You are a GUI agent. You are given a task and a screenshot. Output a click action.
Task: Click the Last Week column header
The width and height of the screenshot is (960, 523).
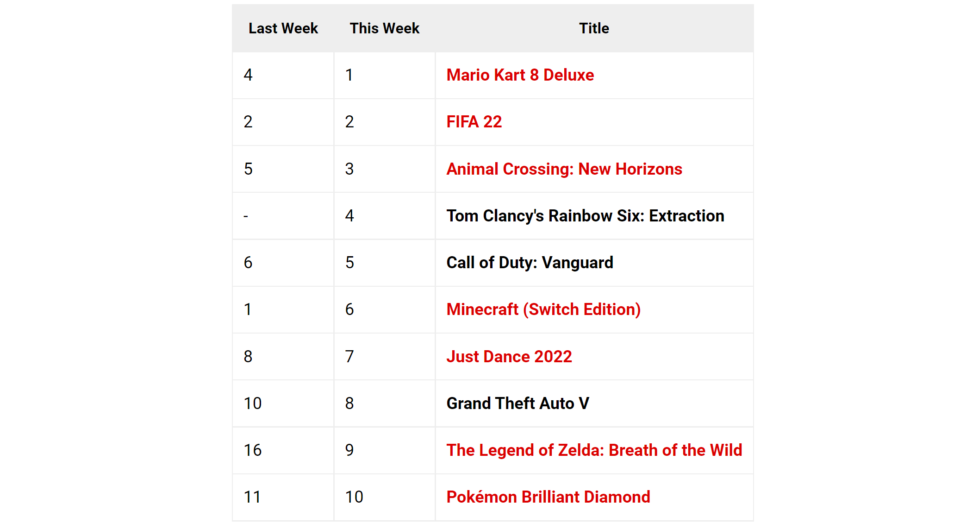pyautogui.click(x=283, y=28)
